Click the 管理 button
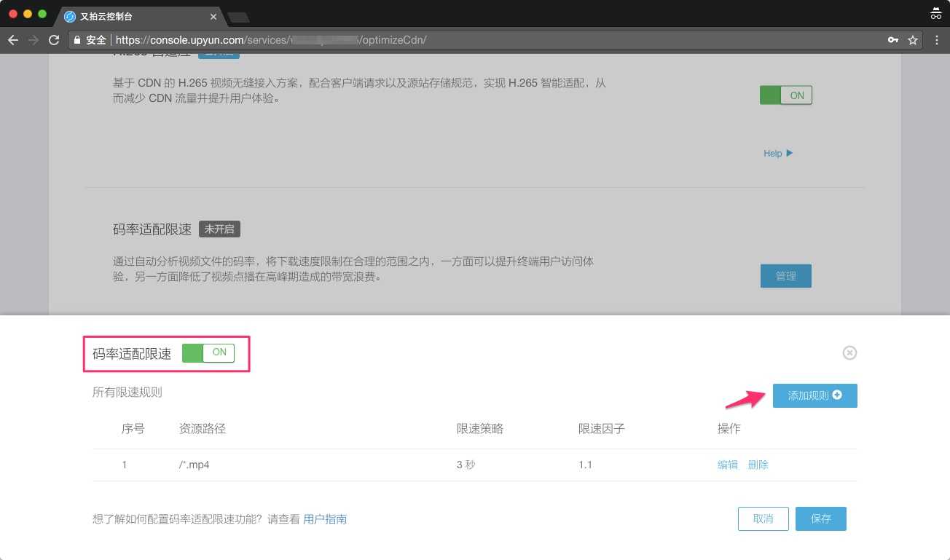Image resolution: width=950 pixels, height=560 pixels. click(785, 276)
